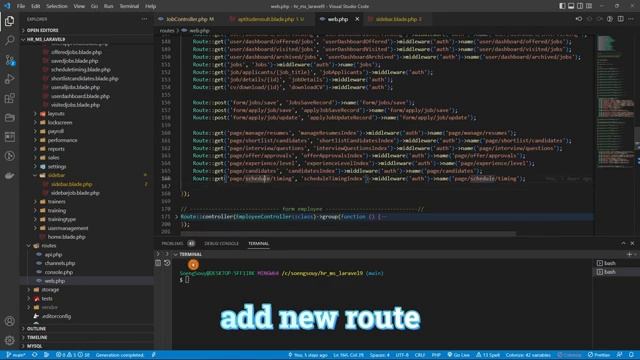
Task: Click the Explorer panel more actions ellipsis
Action: tap(144, 19)
